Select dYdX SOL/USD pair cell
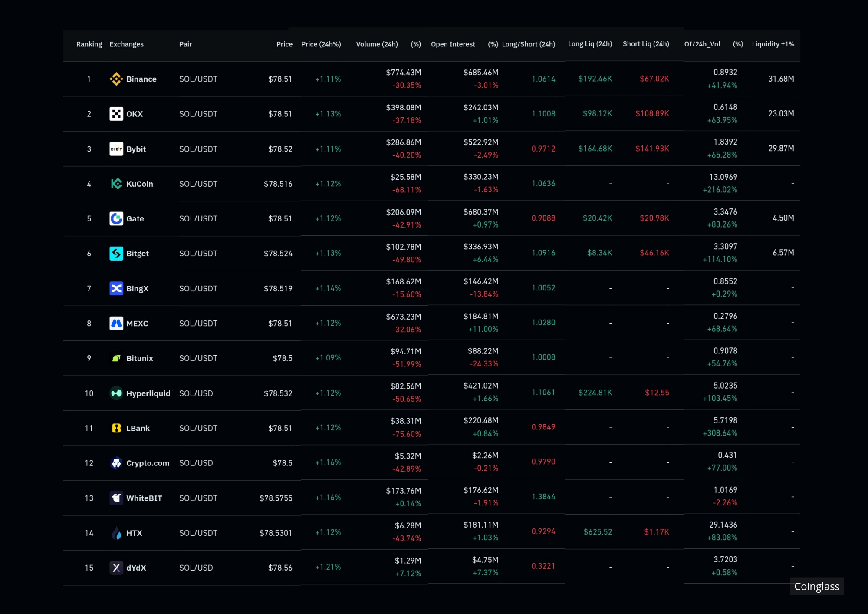 click(196, 568)
